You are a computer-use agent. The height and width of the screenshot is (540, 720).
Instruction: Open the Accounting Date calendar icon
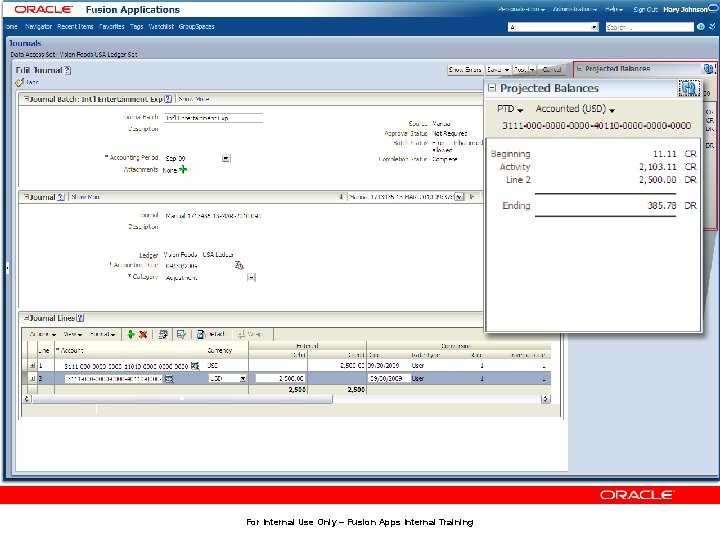[x=239, y=265]
